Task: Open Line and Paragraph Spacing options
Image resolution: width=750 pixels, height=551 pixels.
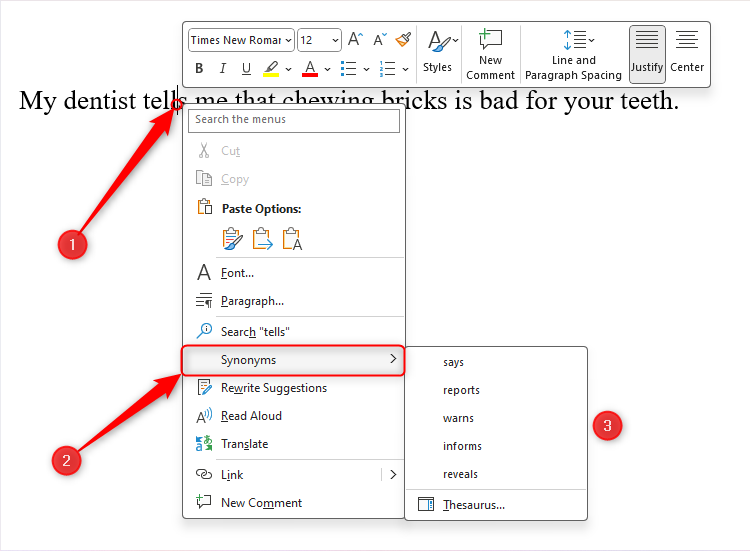Action: pos(573,54)
